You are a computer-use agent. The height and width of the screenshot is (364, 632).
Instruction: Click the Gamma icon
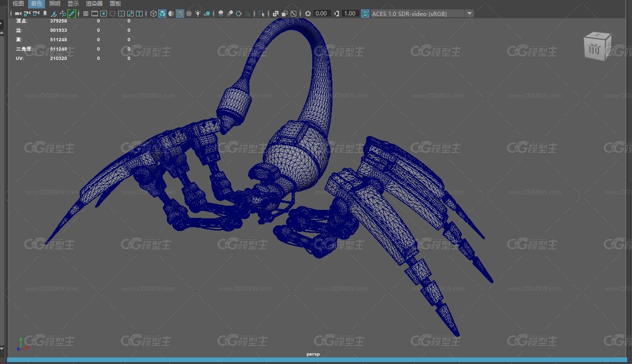pyautogui.click(x=337, y=14)
